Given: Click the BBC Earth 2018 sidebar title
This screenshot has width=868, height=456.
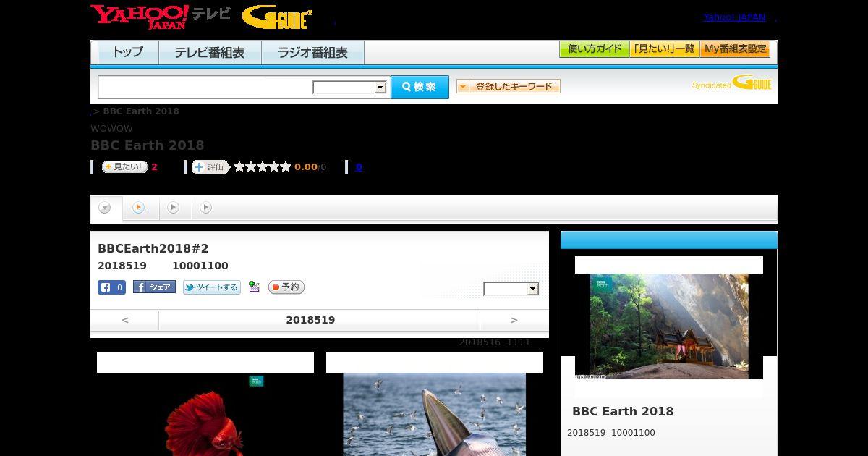Looking at the screenshot, I should pos(623,411).
